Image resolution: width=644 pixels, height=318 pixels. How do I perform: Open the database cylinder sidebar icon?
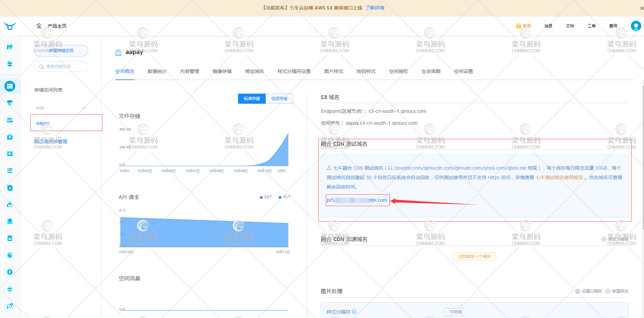10,238
